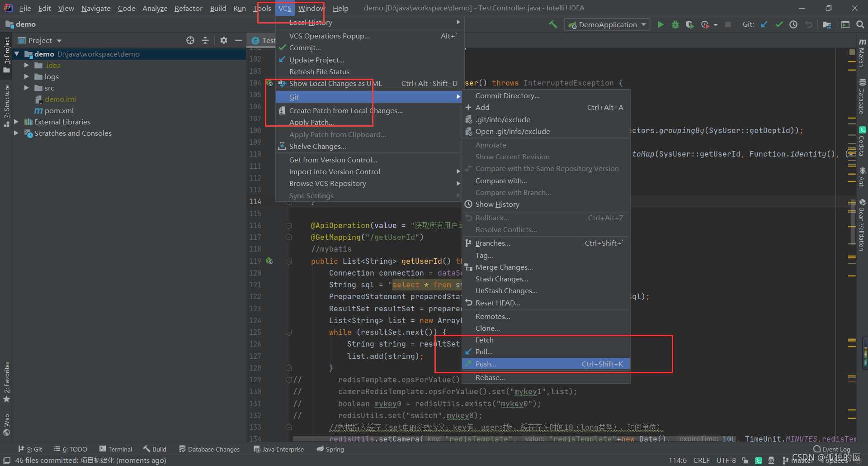Open Search Everywhere magnifier icon

pos(860,24)
